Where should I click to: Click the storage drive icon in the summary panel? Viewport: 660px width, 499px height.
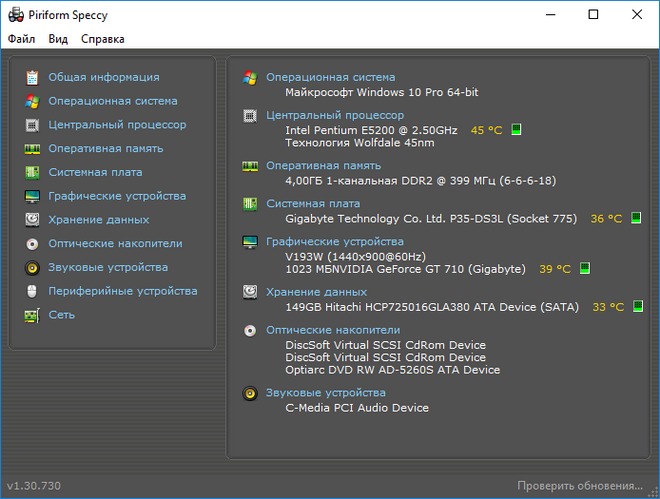click(x=250, y=292)
